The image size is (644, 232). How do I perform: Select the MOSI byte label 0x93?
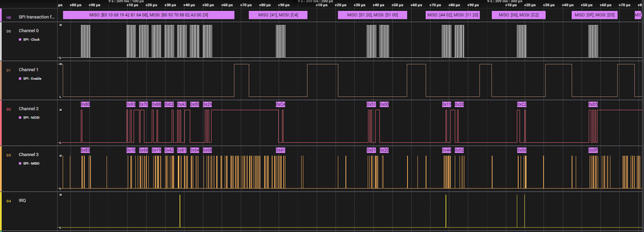(131, 104)
